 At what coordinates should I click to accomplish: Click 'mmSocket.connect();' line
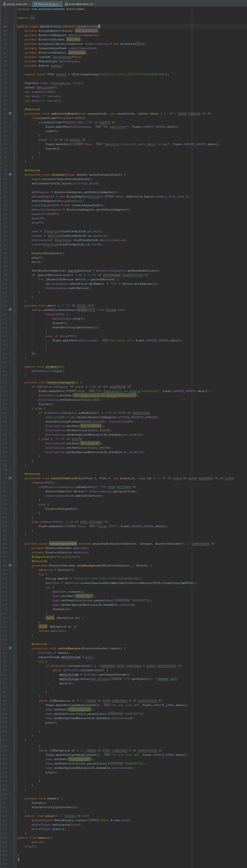[69, 592]
